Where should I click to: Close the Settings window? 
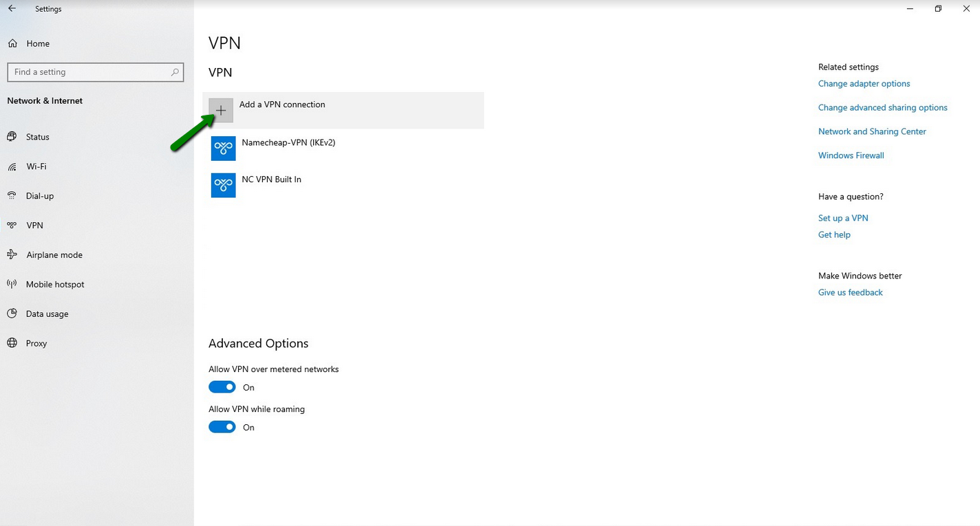(x=966, y=9)
